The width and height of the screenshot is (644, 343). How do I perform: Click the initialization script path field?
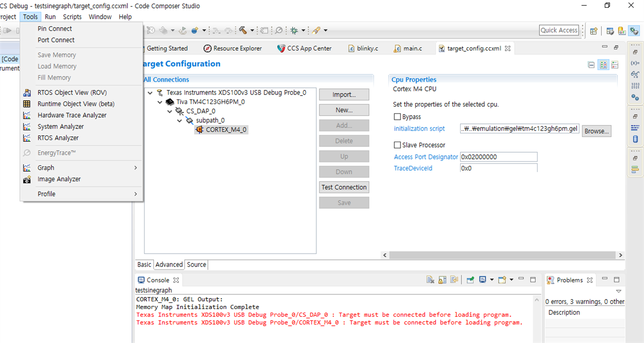520,129
